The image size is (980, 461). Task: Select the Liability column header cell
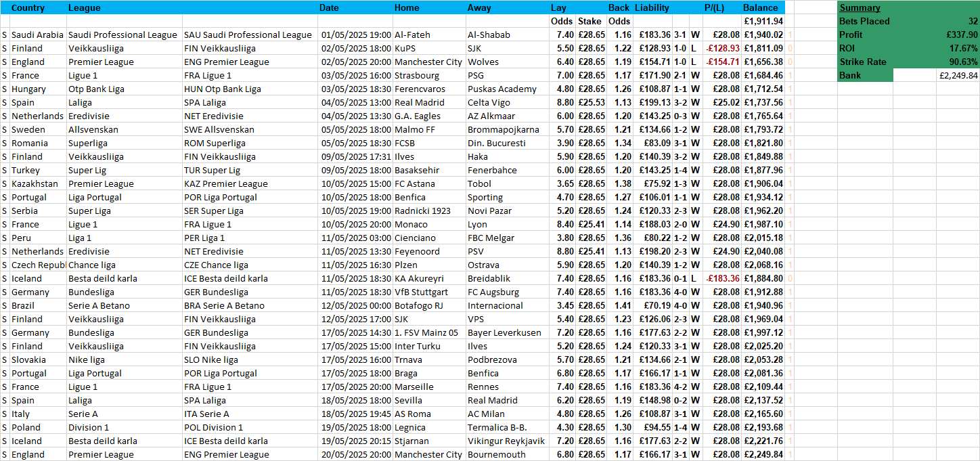coord(652,7)
